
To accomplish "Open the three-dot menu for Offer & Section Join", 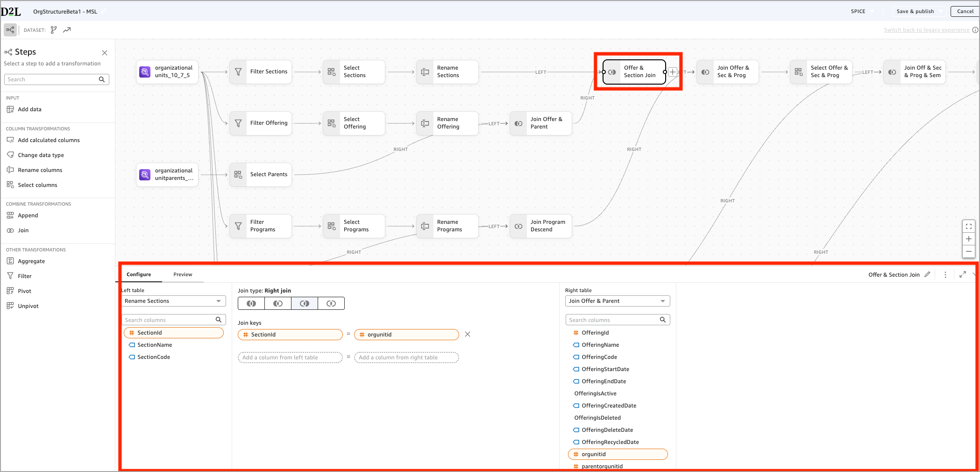I will click(x=945, y=274).
